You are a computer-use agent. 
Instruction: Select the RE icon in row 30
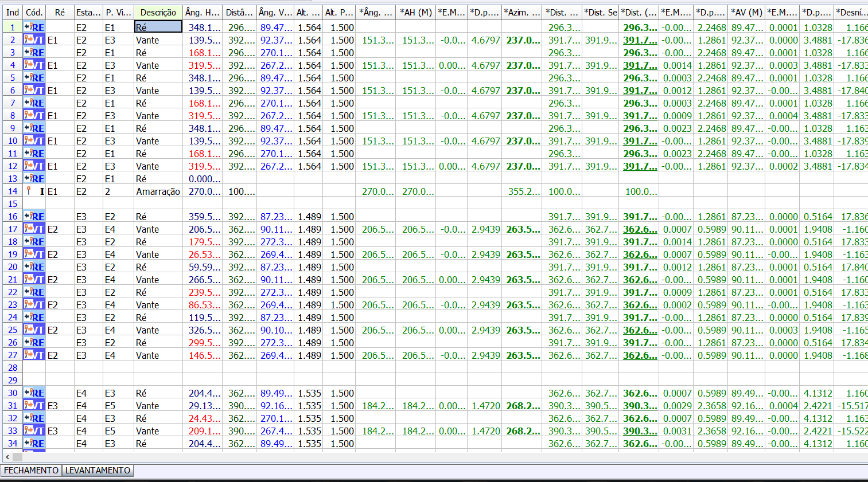tap(34, 393)
